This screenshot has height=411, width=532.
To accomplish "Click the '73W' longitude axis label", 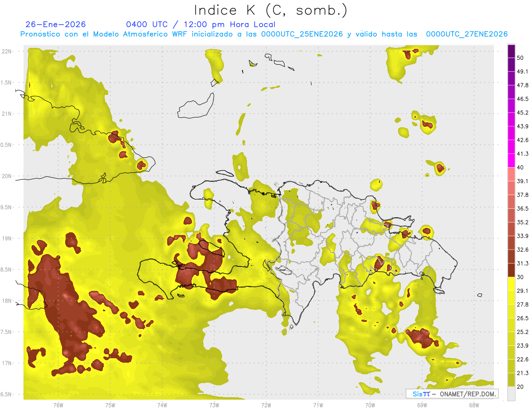I will 214,405.
